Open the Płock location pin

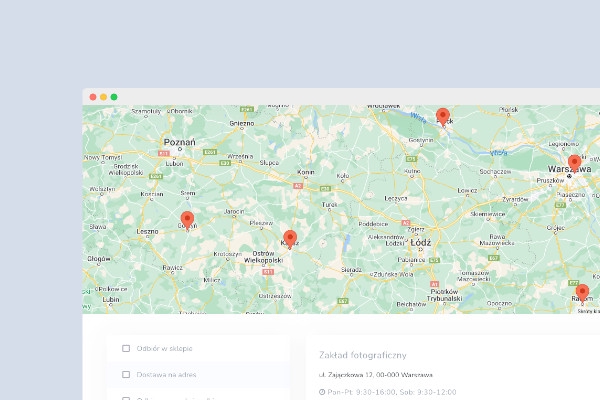pyautogui.click(x=443, y=116)
